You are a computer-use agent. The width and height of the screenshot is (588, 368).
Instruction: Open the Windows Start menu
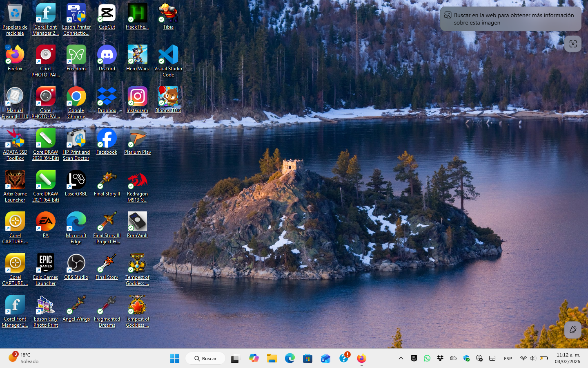click(174, 359)
